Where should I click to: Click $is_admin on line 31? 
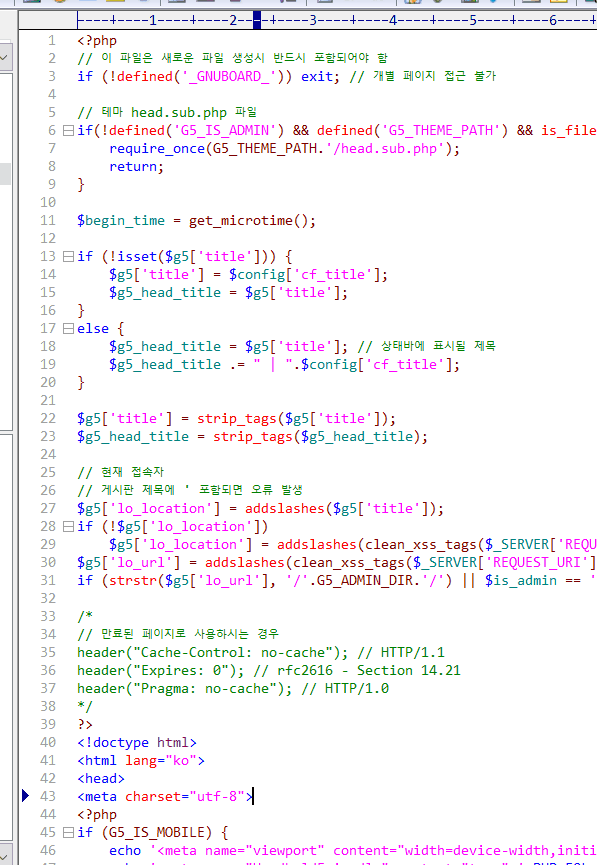[x=521, y=581]
